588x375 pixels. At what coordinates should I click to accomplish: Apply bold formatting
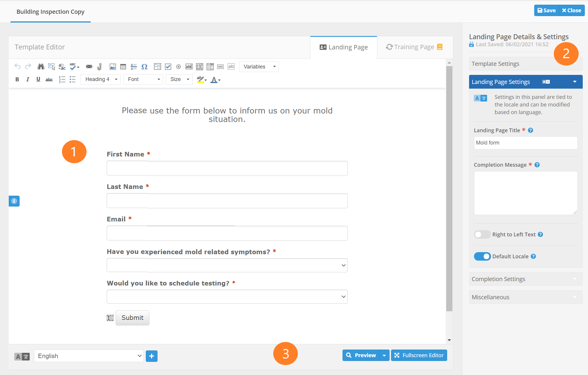coord(17,80)
